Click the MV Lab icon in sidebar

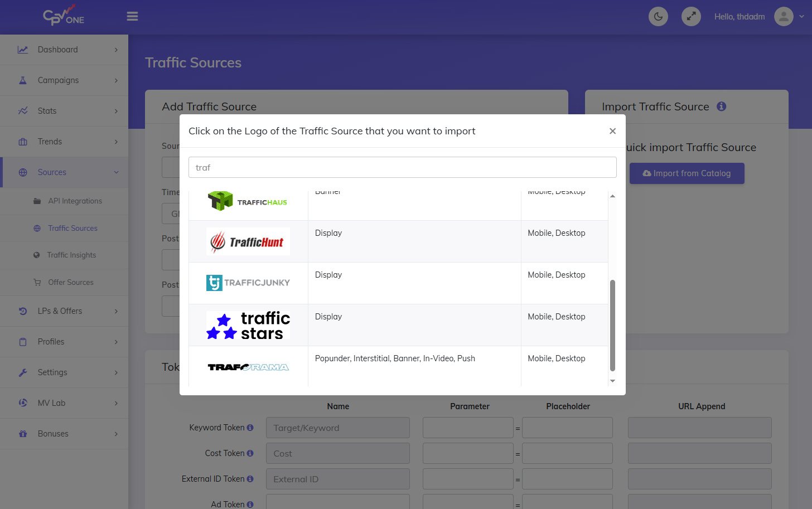pos(23,403)
